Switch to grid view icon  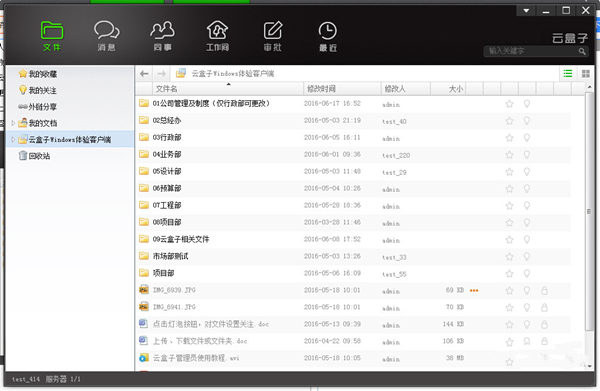pos(585,73)
